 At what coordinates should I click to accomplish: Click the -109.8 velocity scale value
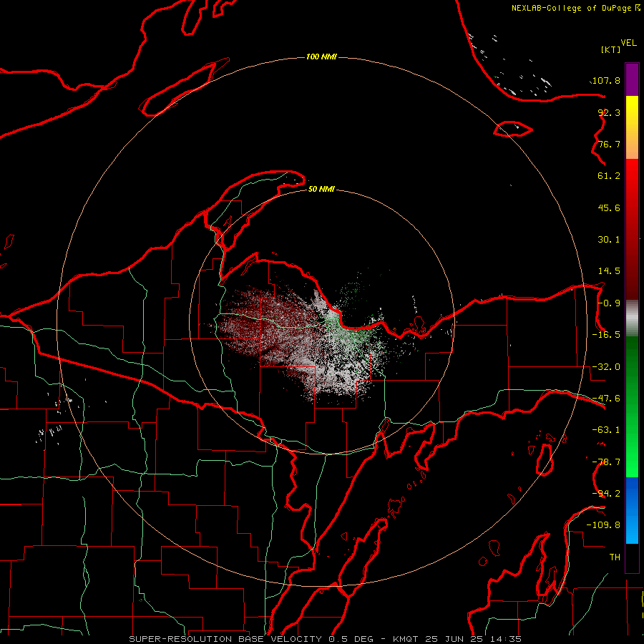(603, 525)
